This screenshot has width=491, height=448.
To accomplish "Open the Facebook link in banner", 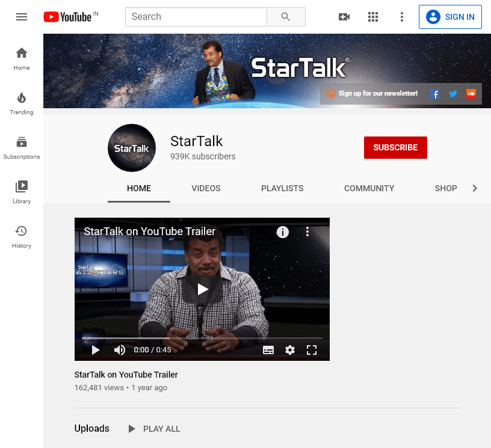I will (x=434, y=94).
